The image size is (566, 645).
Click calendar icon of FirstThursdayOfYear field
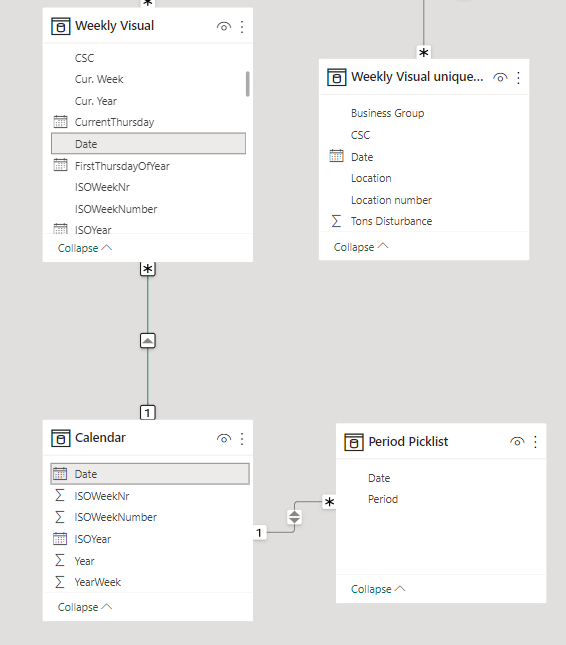tap(60, 165)
